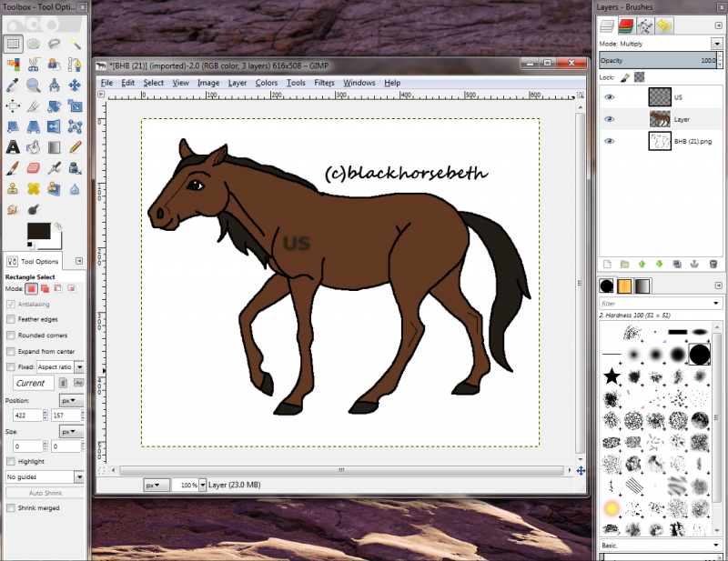Screen dimensions: 728x561
Task: Open the Layer menu
Action: [238, 83]
